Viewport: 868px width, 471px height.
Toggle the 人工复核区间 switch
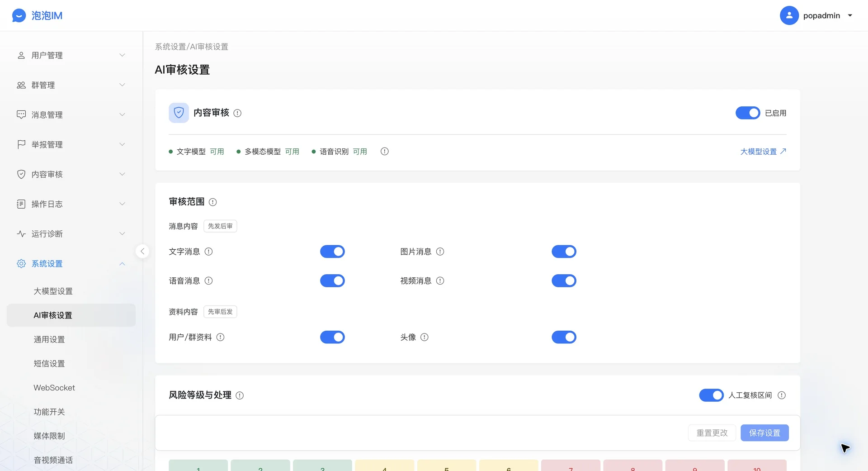tap(711, 395)
